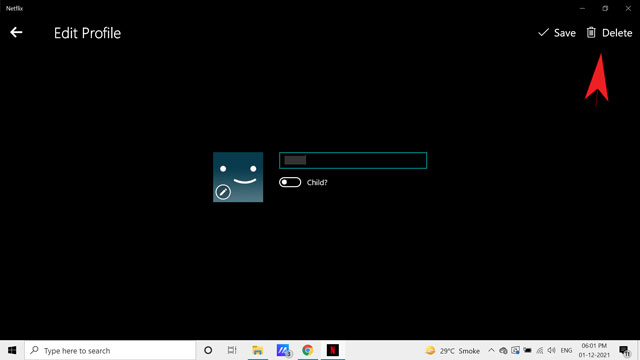Toggle the Child? switch
Viewport: 640px width, 360px height.
[x=290, y=182]
